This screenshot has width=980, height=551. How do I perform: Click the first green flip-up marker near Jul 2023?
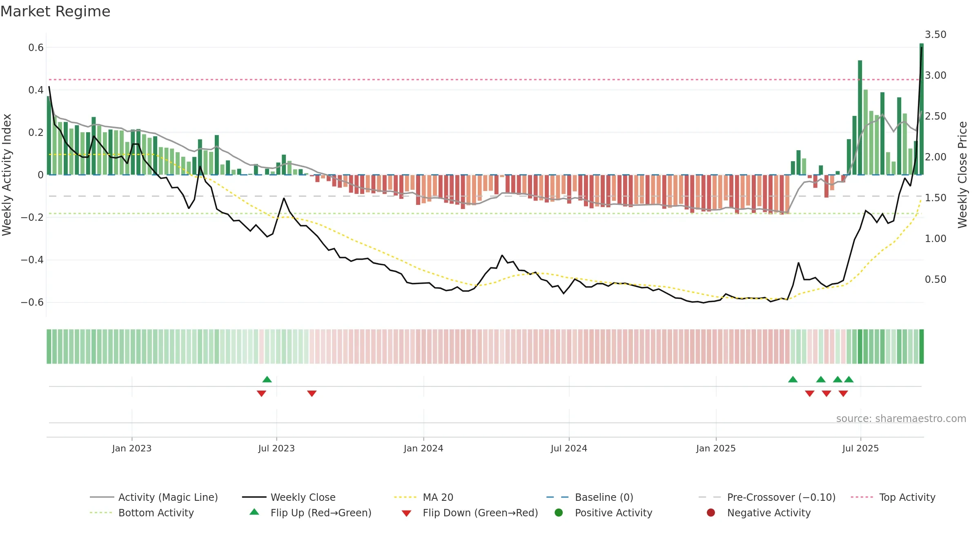tap(267, 379)
